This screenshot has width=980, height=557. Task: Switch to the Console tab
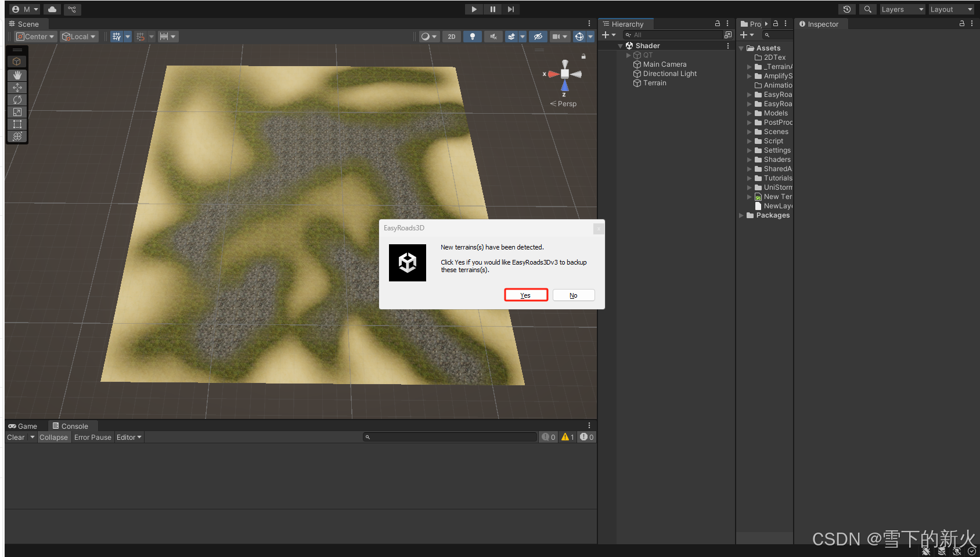(72, 425)
